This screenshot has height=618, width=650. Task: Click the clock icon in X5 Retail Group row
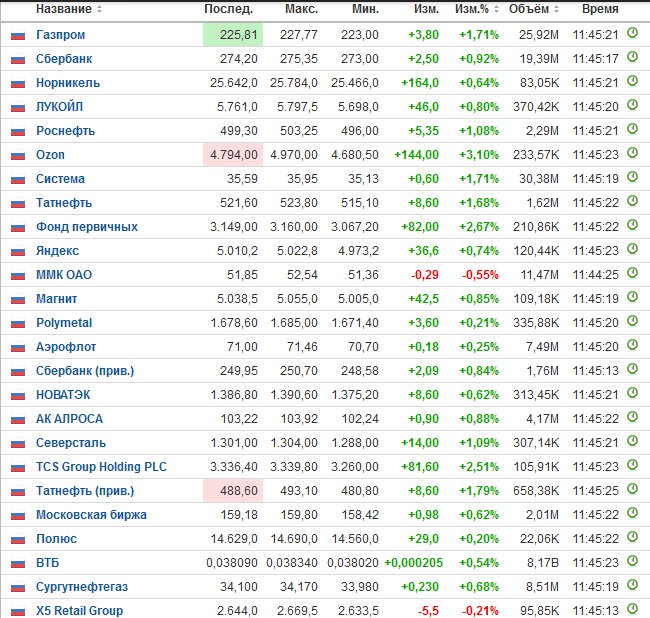point(632,609)
